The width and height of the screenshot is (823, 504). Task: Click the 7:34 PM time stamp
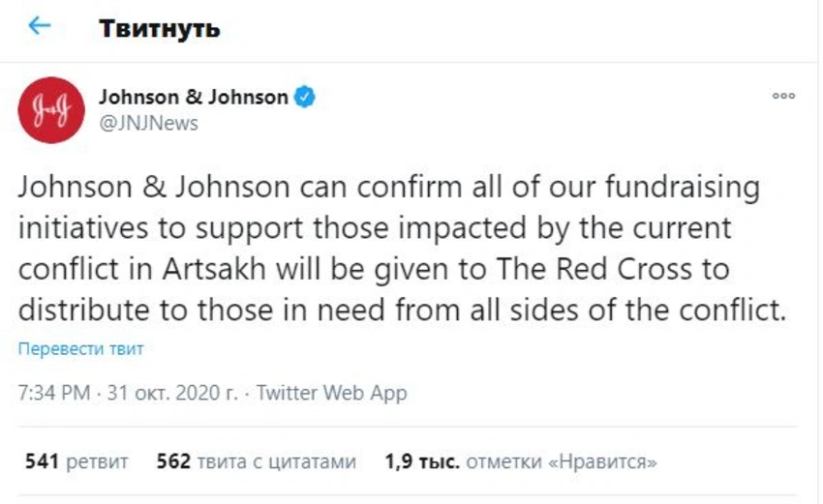pos(53,394)
